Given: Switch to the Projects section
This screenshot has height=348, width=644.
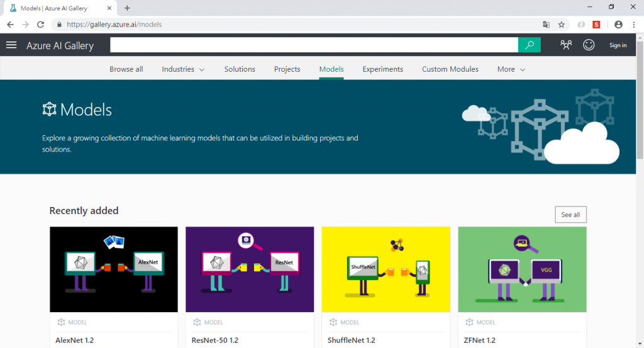Looking at the screenshot, I should [287, 69].
